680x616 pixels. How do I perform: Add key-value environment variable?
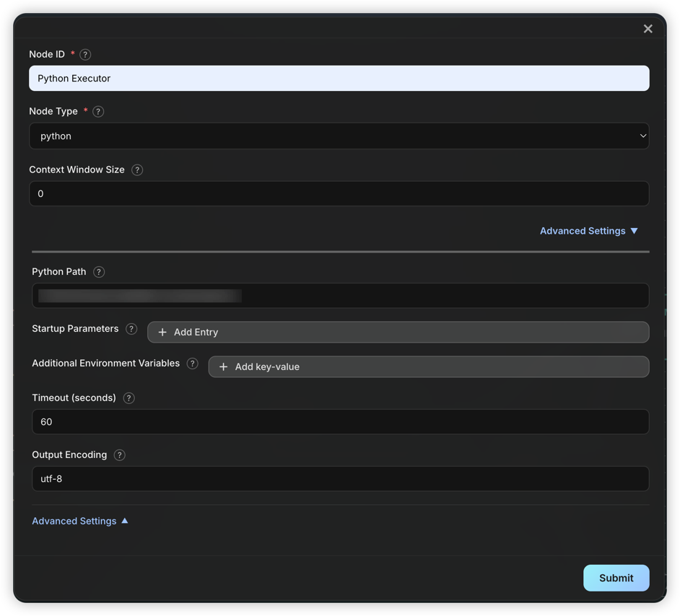(428, 367)
